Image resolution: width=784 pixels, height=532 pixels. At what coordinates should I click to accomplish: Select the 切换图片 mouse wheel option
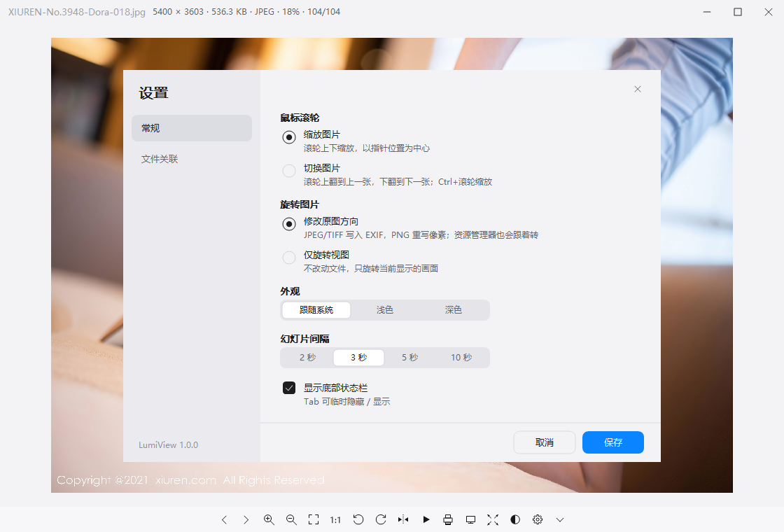click(x=289, y=171)
